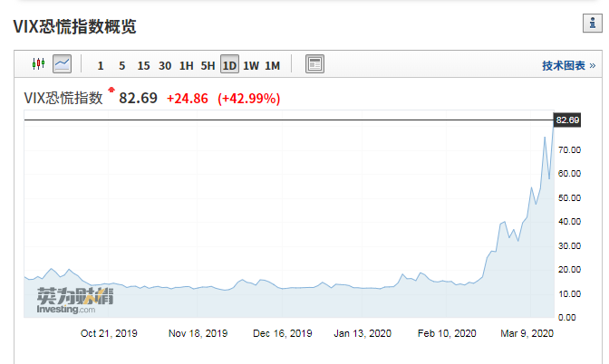This screenshot has width=609, height=364.
Task: Choose the 30 minute interval
Action: pos(165,65)
